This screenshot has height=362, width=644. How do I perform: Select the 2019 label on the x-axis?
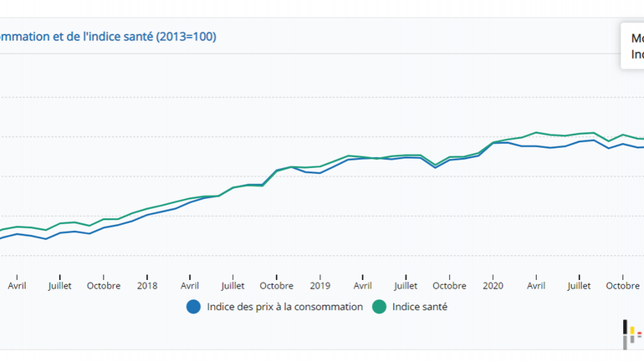[320, 285]
